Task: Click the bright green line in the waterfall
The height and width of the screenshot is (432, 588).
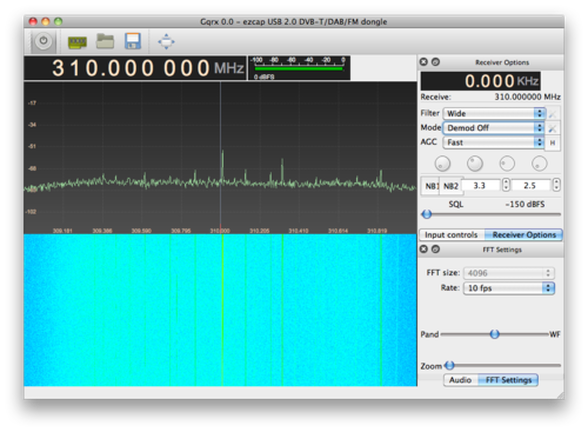Action: (222, 310)
